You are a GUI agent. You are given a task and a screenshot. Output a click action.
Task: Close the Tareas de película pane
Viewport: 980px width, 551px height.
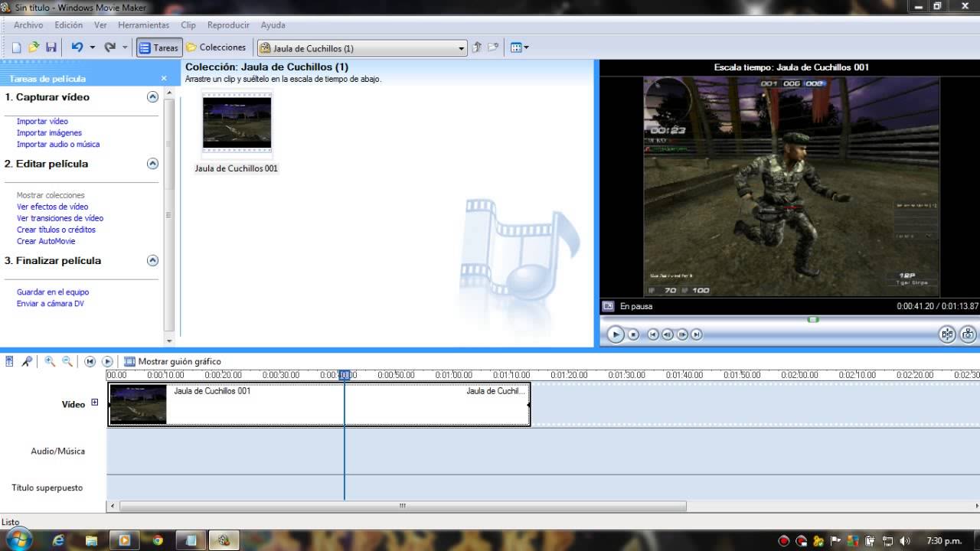point(164,78)
